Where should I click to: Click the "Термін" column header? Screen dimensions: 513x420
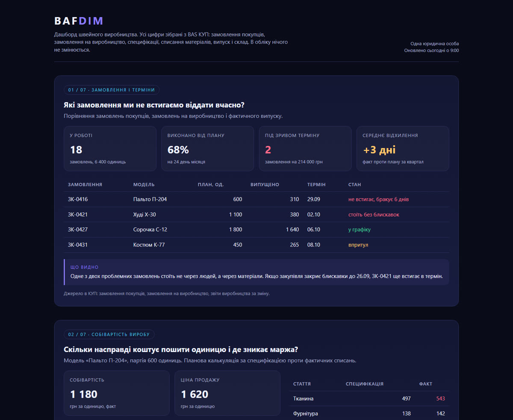(316, 185)
